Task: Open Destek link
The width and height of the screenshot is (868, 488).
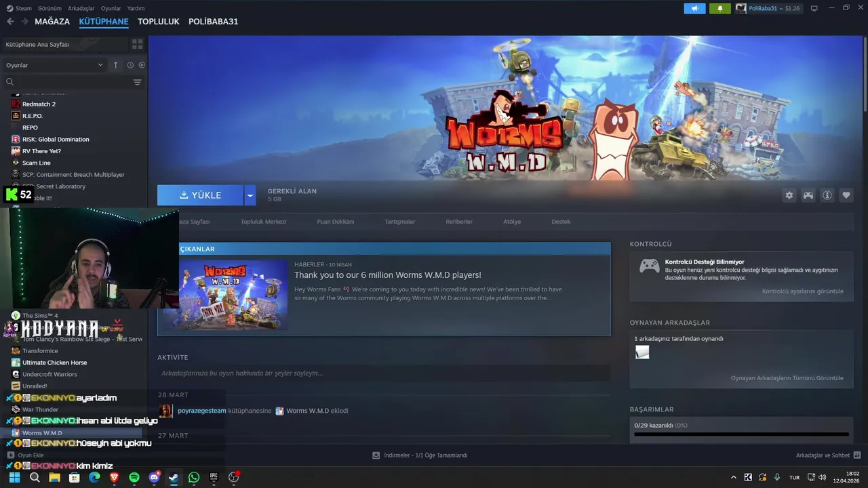Action: pos(561,222)
